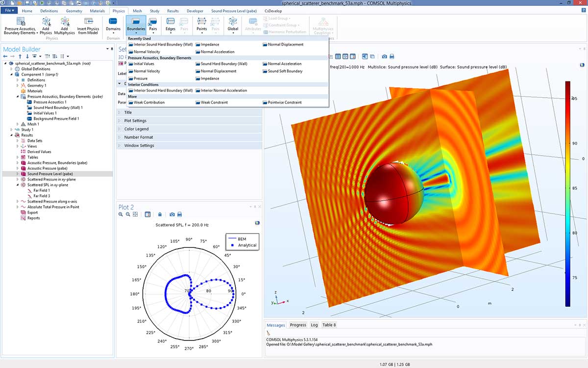Click camera snapshot icon in Graphics toolbar
Screen dimensions: 588x368
pos(385,57)
